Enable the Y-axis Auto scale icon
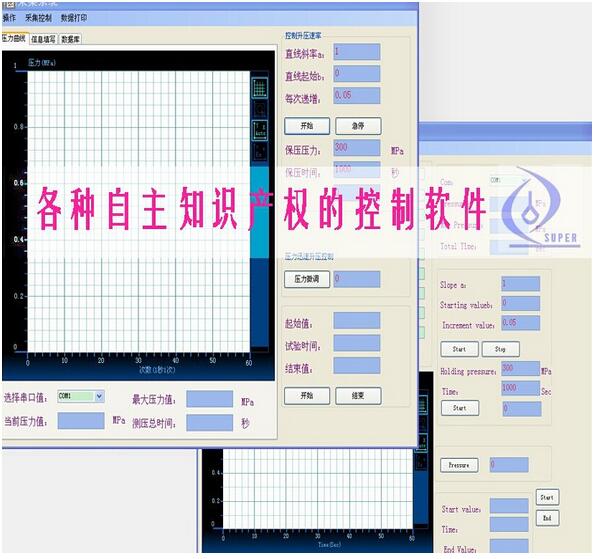 (x=260, y=130)
